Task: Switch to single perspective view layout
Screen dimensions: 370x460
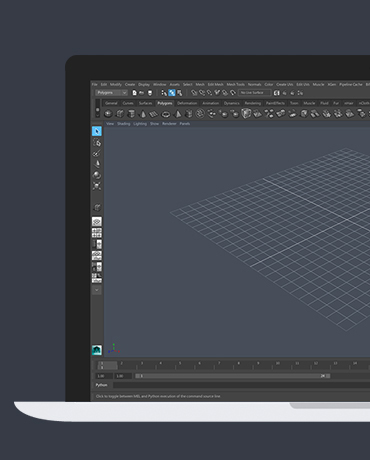Action: coord(97,222)
